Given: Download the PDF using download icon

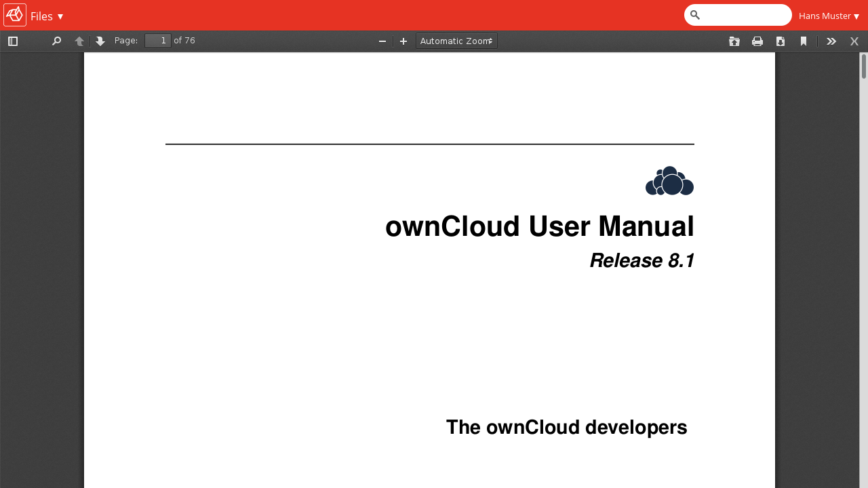Looking at the screenshot, I should [781, 41].
